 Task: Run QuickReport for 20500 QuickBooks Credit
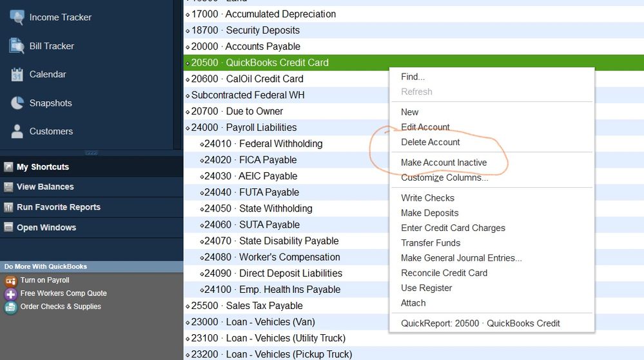(x=480, y=323)
